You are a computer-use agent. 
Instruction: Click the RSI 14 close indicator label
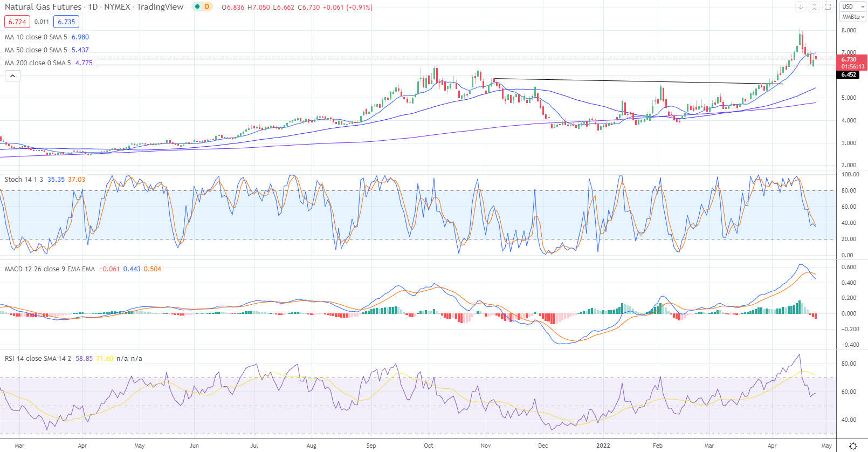[38, 359]
